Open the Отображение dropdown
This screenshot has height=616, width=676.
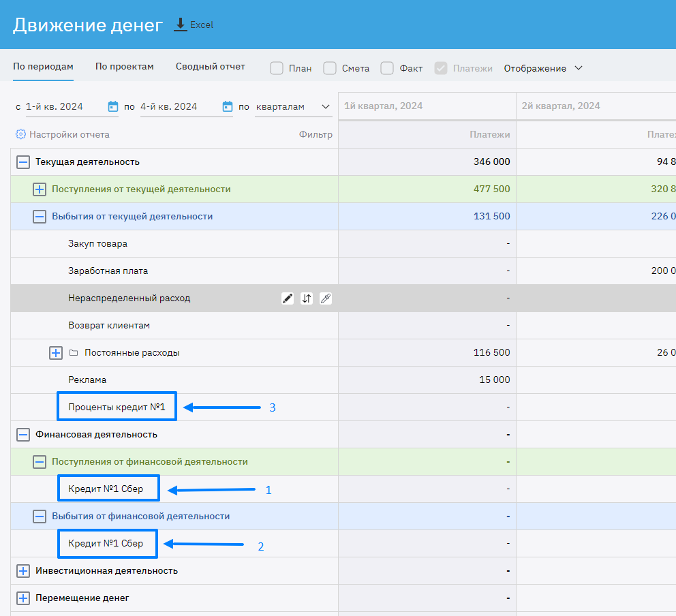543,68
